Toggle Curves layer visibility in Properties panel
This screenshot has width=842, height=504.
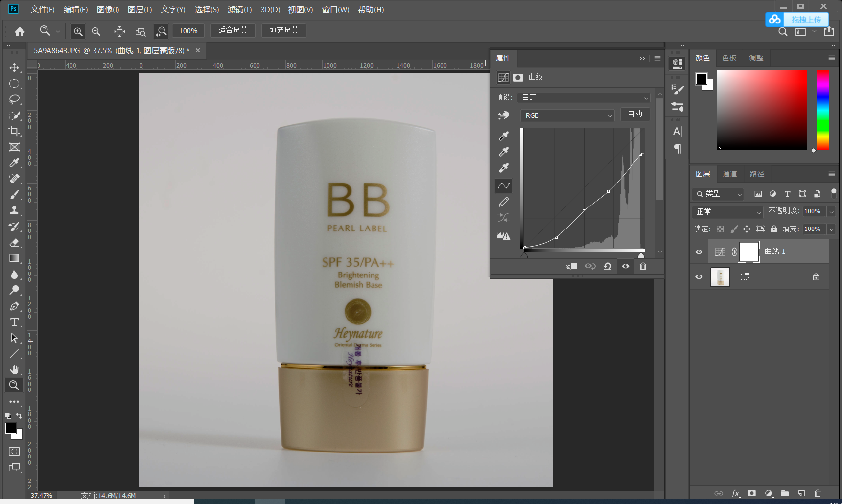coord(626,266)
